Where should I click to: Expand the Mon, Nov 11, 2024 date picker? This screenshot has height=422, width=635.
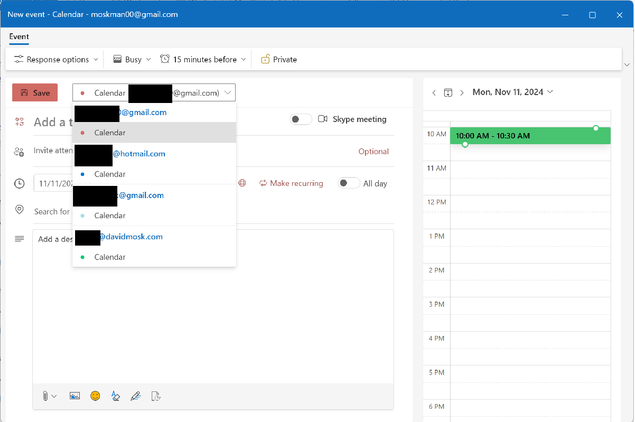click(512, 92)
